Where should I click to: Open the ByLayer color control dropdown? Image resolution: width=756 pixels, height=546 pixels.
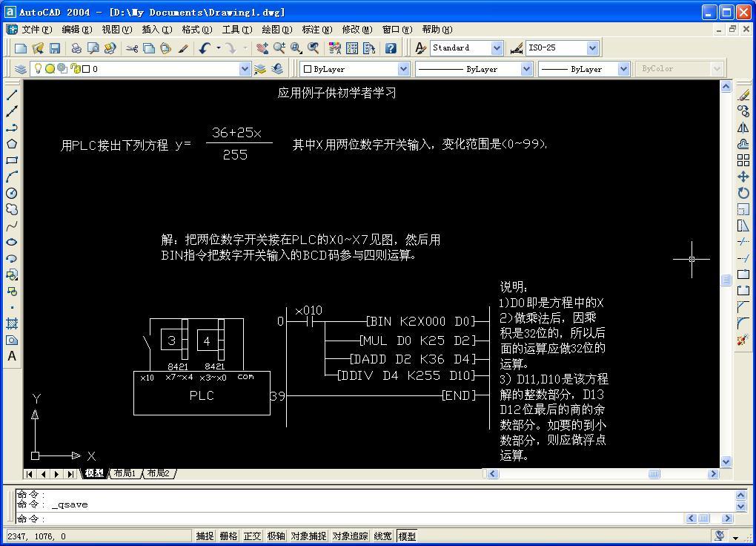[403, 69]
